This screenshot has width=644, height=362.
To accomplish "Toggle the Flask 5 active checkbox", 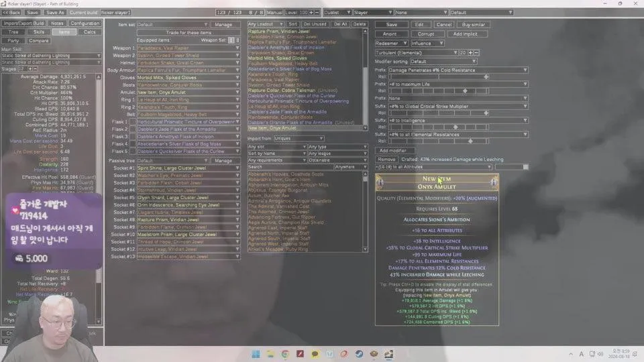I will 133,152.
